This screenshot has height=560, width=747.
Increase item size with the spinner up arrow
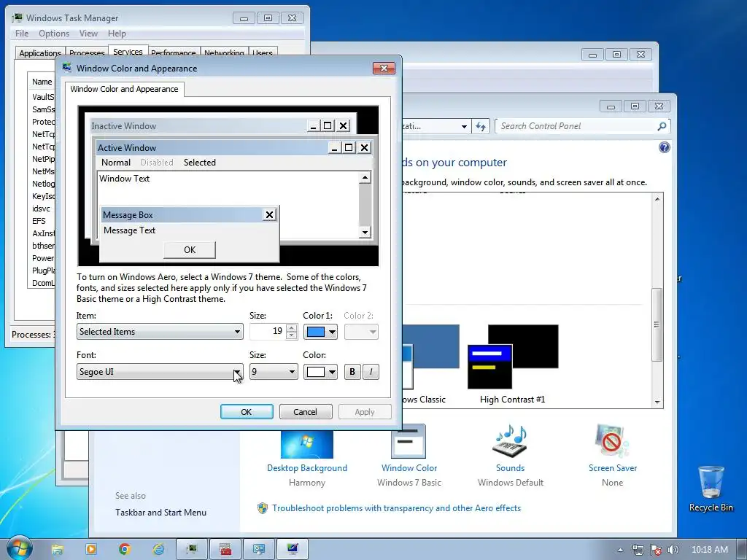point(292,327)
